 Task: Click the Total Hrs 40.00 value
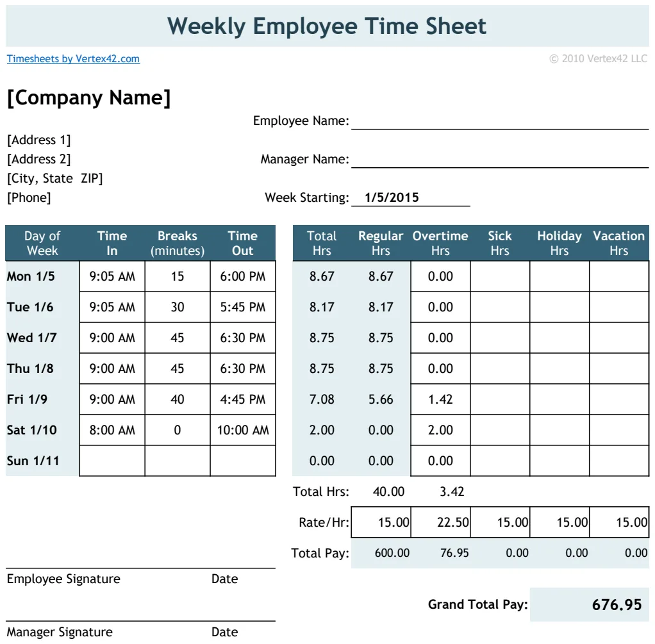click(x=388, y=491)
